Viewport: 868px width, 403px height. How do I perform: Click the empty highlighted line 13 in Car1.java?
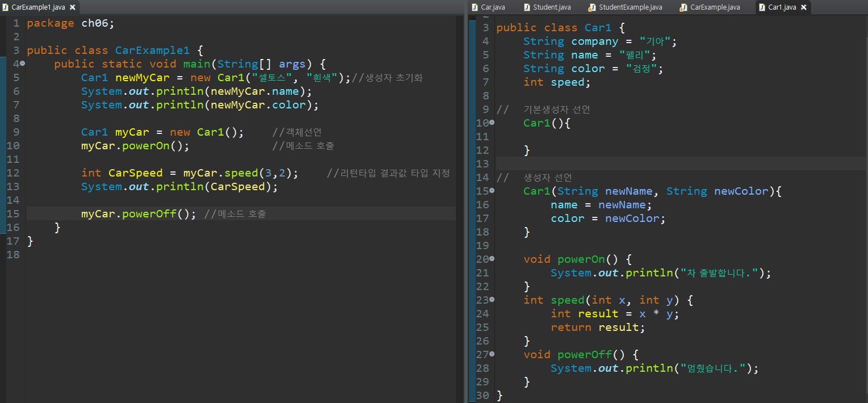pyautogui.click(x=680, y=164)
